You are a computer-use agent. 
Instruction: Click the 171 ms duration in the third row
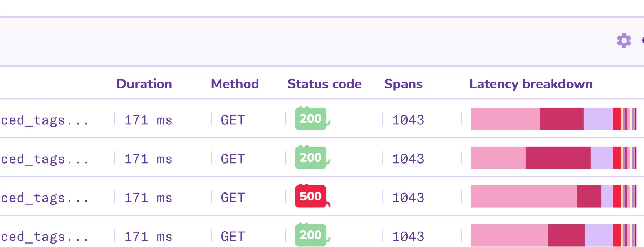point(148,197)
